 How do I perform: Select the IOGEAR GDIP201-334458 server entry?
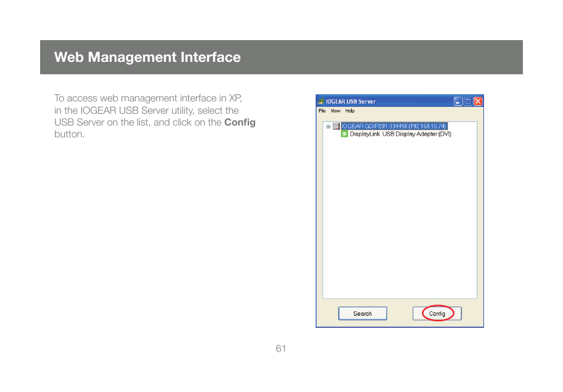pyautogui.click(x=394, y=126)
